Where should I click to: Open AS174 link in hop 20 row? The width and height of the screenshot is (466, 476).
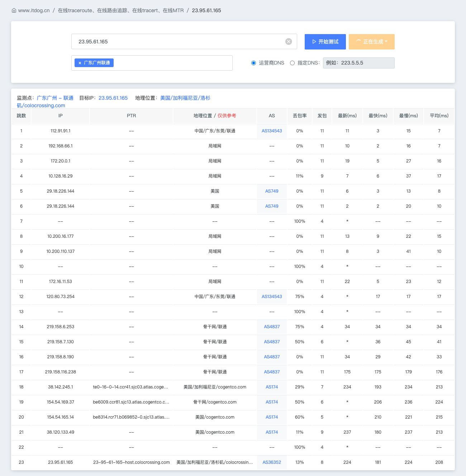(272, 417)
